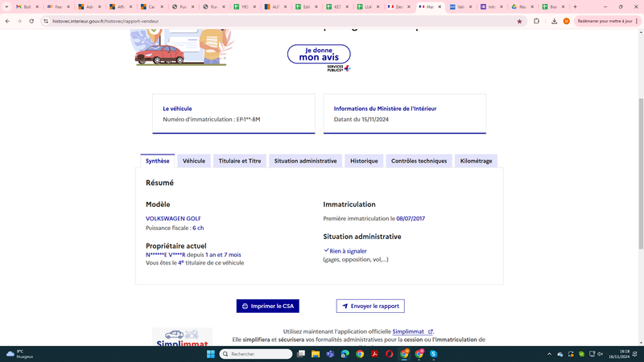Open Task View on the taskbar
Viewport: 644px width, 362px height.
pyautogui.click(x=301, y=354)
